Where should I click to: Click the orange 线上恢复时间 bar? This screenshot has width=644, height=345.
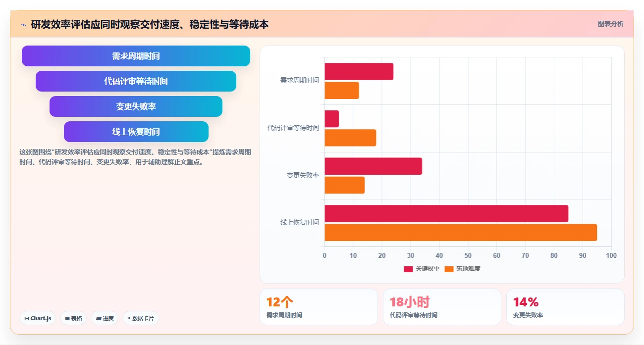tap(461, 232)
